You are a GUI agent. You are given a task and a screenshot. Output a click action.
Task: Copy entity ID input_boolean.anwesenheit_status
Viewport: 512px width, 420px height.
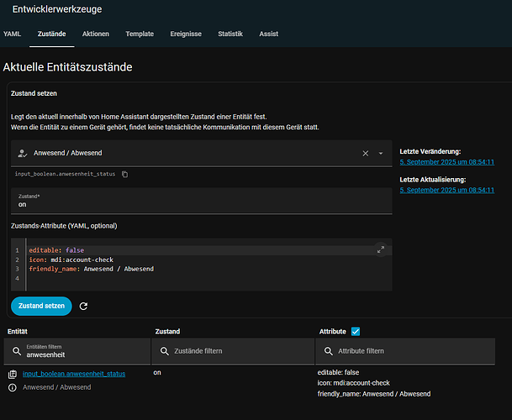pos(124,174)
